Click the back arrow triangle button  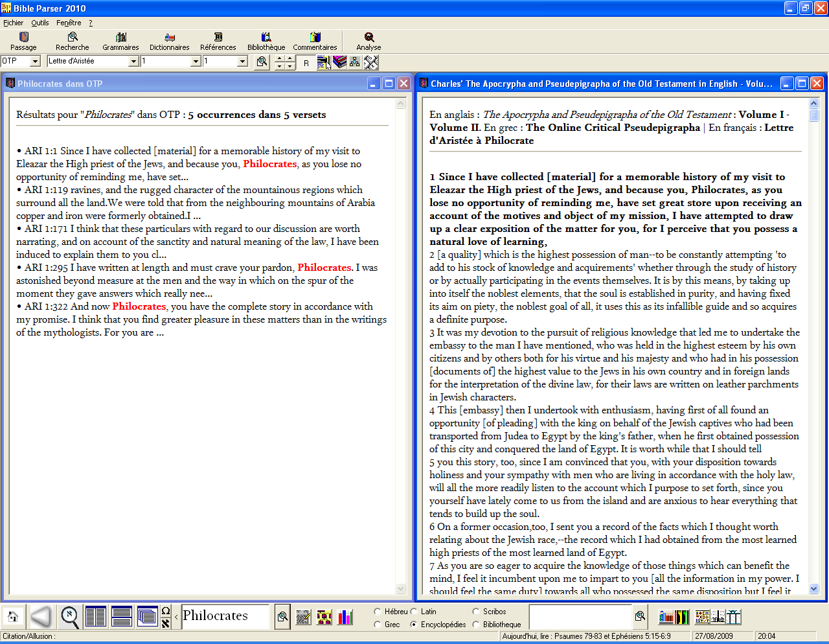pyautogui.click(x=41, y=616)
